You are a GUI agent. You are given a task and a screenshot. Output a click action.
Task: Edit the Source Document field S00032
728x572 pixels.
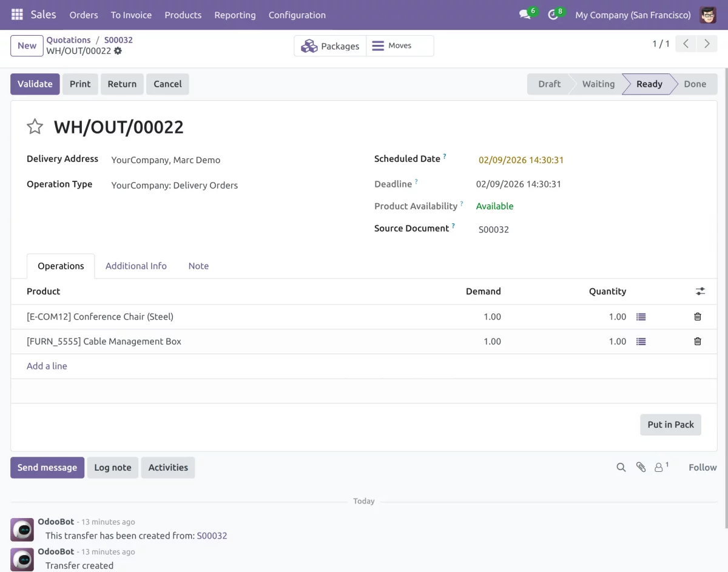click(x=588, y=229)
